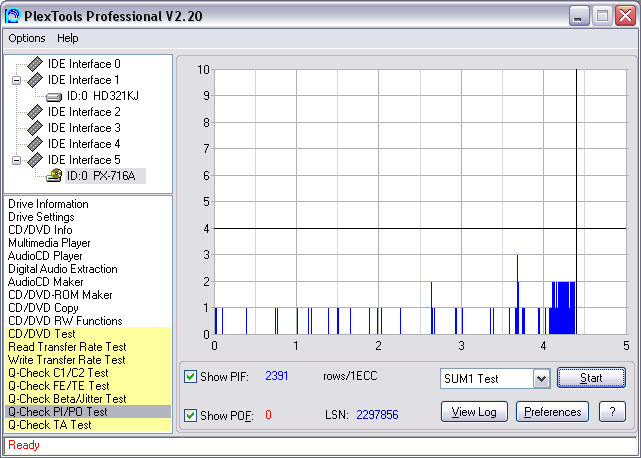The height and width of the screenshot is (458, 641).
Task: Open the Options menu
Action: pyautogui.click(x=27, y=38)
